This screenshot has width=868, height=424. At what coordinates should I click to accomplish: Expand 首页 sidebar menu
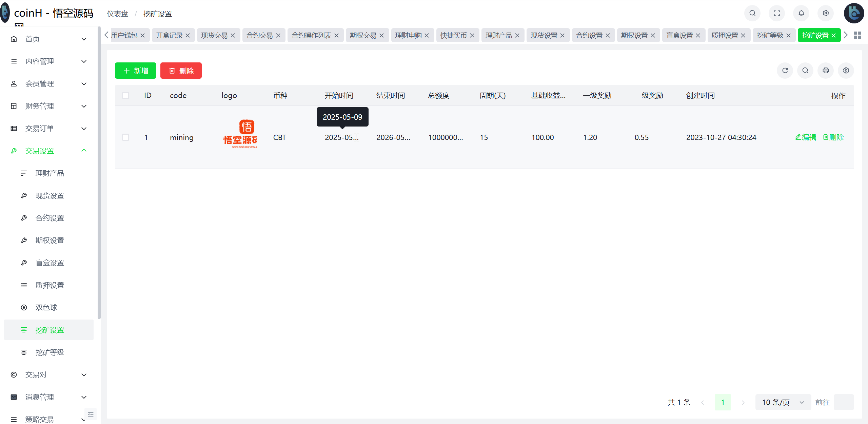click(49, 39)
